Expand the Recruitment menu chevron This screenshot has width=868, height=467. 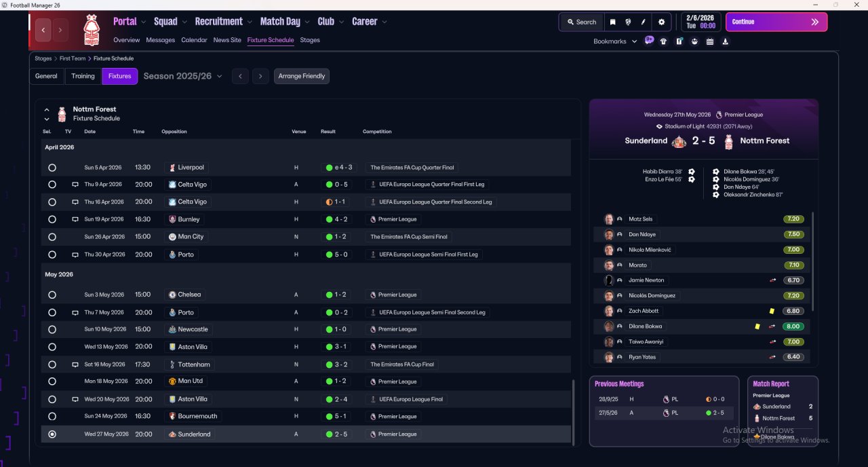tap(250, 22)
